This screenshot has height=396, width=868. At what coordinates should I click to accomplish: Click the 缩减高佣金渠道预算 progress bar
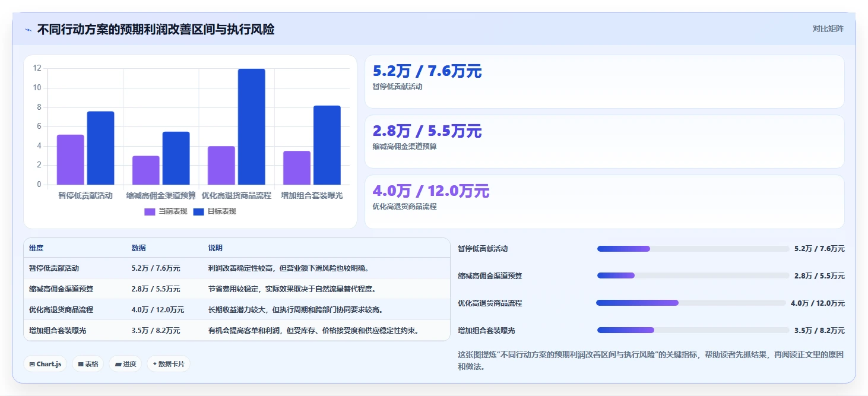pyautogui.click(x=693, y=275)
